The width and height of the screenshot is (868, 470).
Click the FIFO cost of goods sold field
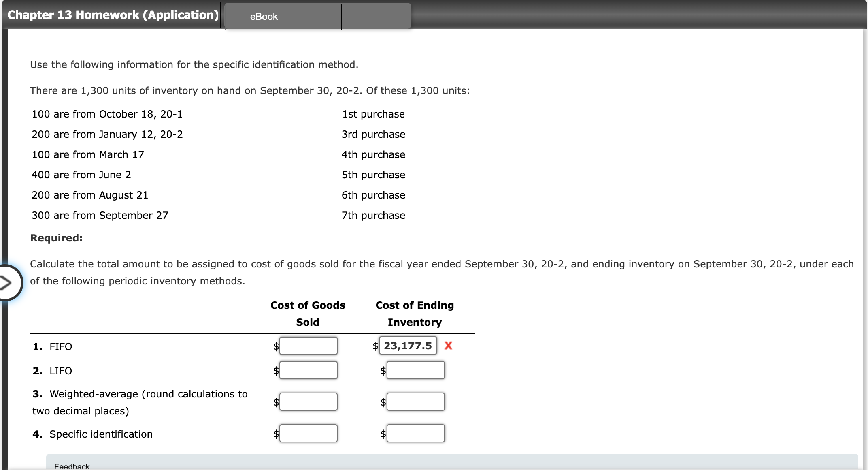pyautogui.click(x=308, y=346)
